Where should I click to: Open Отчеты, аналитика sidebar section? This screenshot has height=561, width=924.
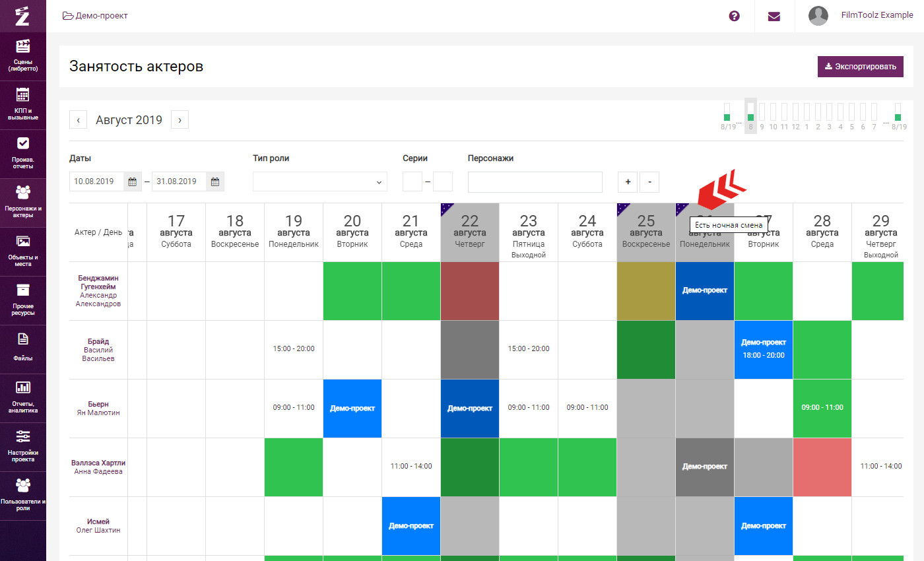[23, 398]
